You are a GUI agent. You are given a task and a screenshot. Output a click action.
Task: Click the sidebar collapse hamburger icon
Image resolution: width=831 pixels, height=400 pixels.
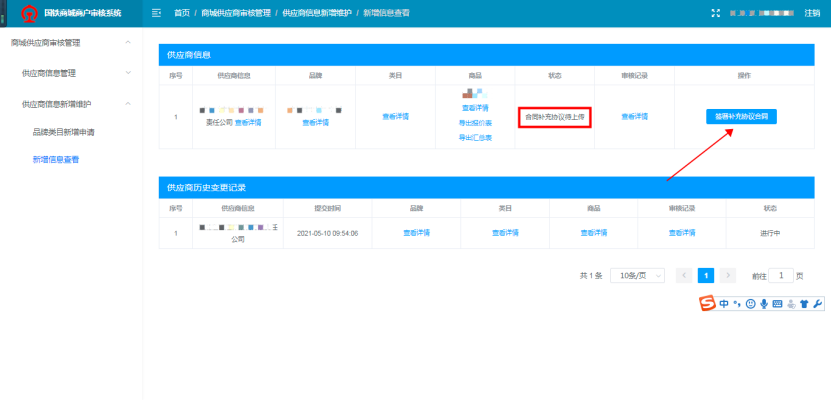[x=156, y=12]
